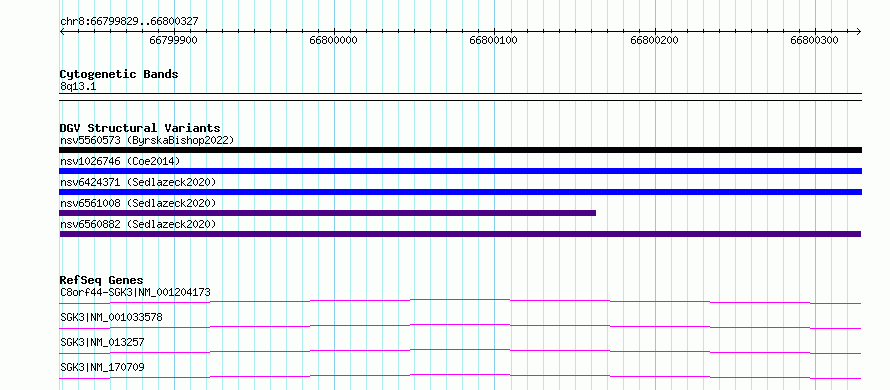Click ruler position 66800100
Viewport: 890px width, 390px height.
(x=494, y=40)
